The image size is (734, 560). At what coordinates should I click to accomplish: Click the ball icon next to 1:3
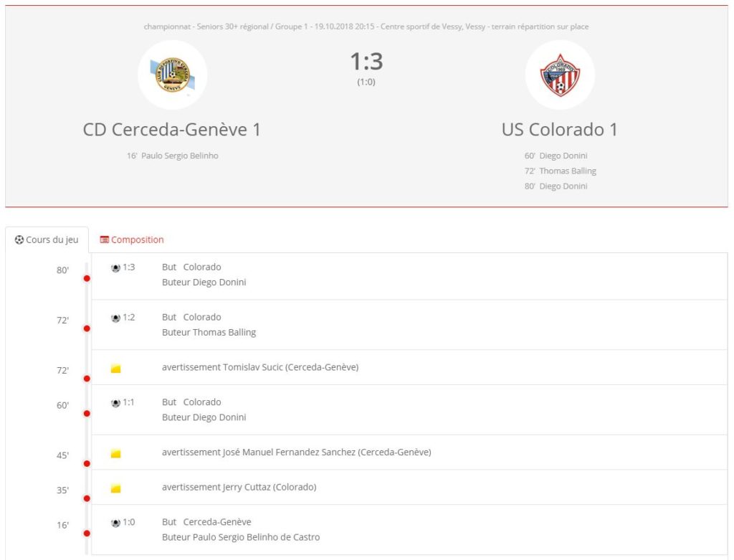(x=115, y=268)
